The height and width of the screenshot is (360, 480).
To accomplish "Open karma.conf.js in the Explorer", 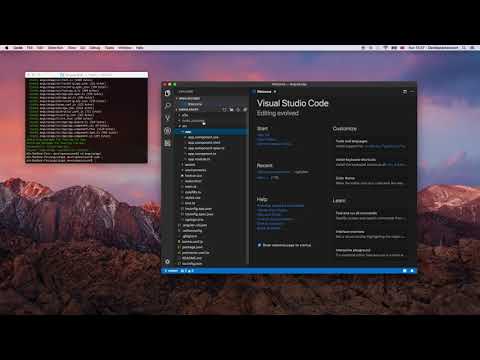I will click(x=192, y=242).
